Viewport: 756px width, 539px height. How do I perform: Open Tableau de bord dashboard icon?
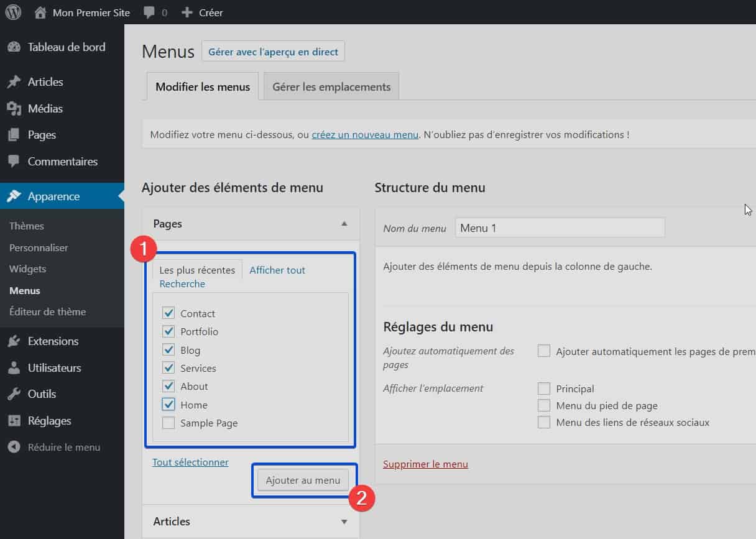click(x=14, y=47)
